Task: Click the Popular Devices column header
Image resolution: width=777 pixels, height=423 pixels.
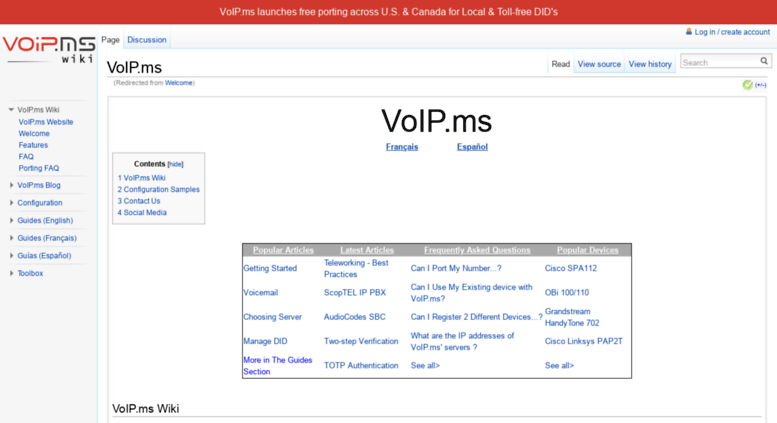Action: [x=588, y=250]
